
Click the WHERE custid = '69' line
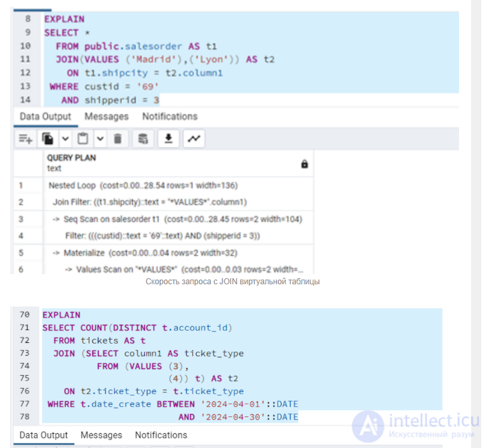coord(104,87)
